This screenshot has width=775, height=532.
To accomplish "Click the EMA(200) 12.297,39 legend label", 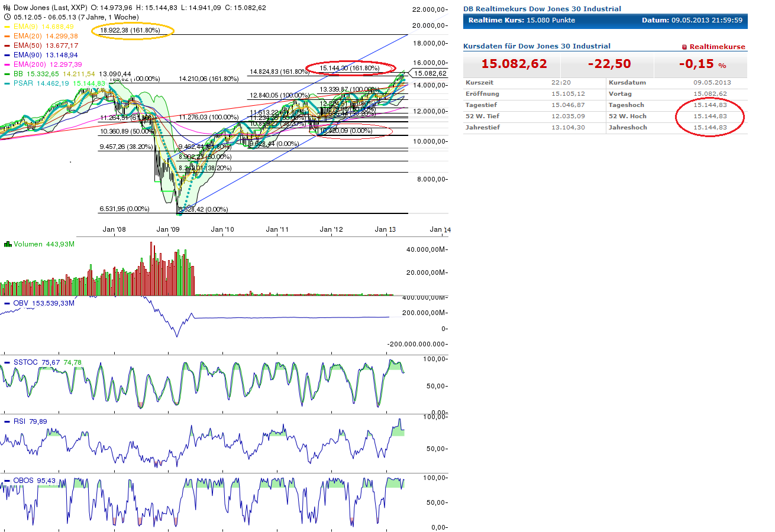I will [x=48, y=64].
